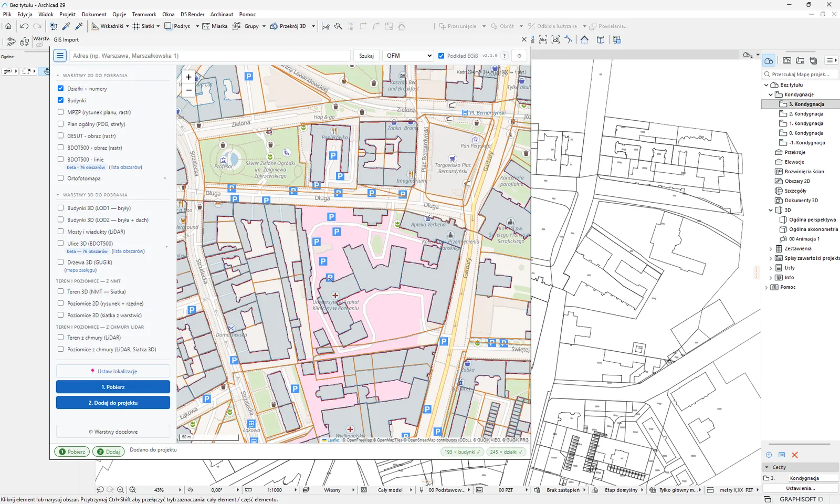840x504 pixels.
Task: Click the Home icon in the toolbar
Action: coord(8,26)
